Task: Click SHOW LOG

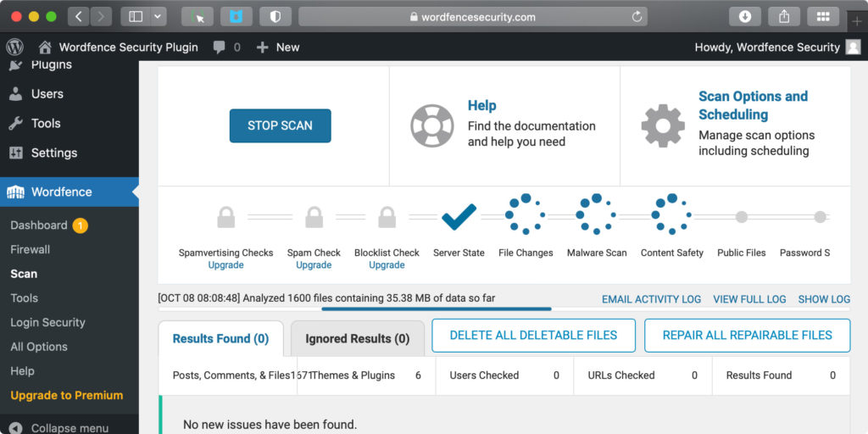Action: tap(824, 299)
